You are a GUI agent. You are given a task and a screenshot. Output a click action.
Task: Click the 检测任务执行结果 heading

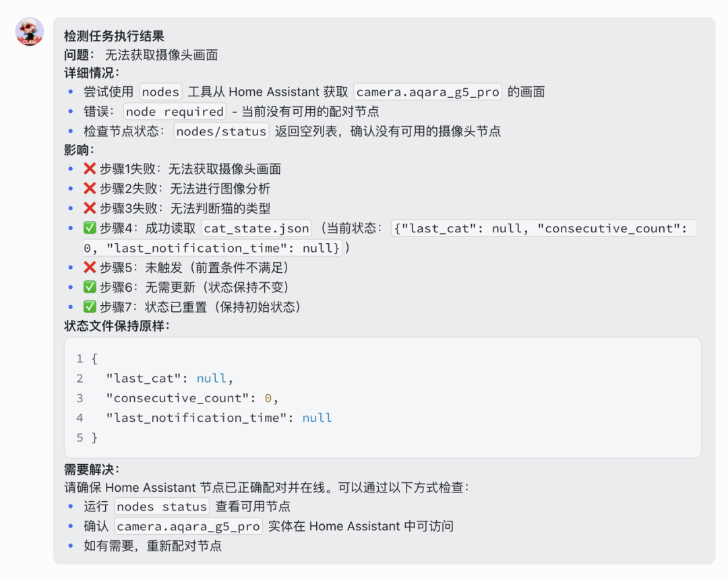[114, 36]
